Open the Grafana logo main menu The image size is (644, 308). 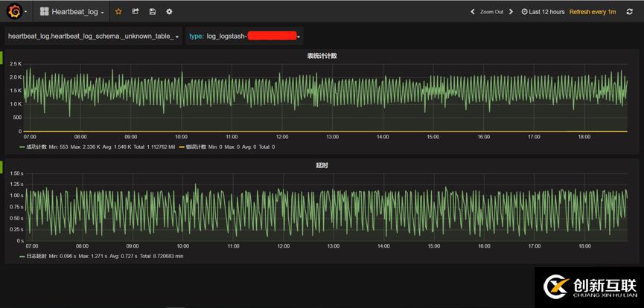coord(15,12)
